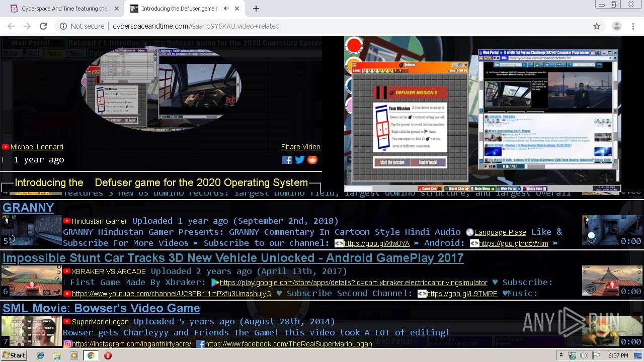Open Michael Leonard's channel link

coord(37,147)
